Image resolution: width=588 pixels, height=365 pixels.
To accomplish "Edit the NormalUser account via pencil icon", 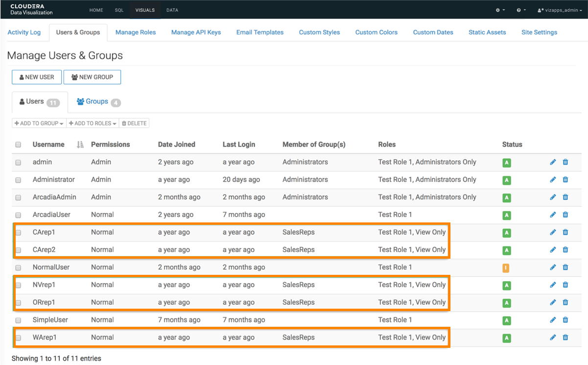I will tap(553, 268).
